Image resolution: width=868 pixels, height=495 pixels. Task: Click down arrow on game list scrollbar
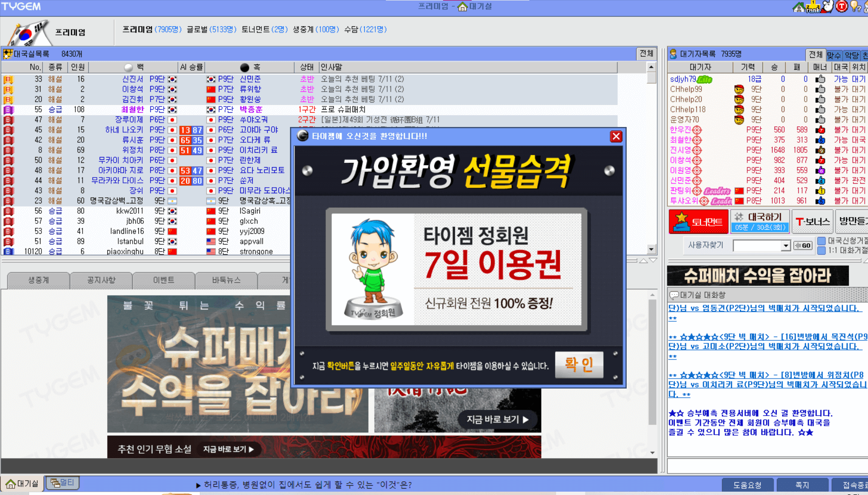[x=651, y=249]
